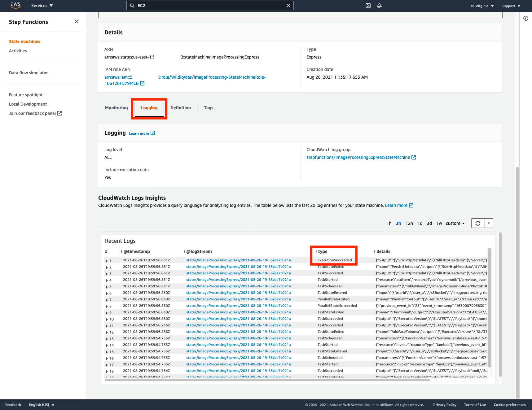Open Join our feedback panel link
Image resolution: width=532 pixels, height=410 pixels.
click(35, 113)
